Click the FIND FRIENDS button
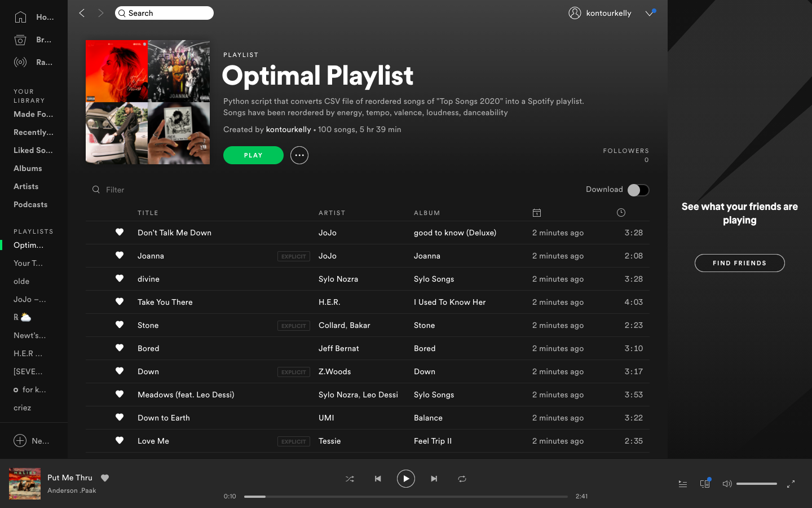Viewport: 812px width, 508px height. (739, 263)
